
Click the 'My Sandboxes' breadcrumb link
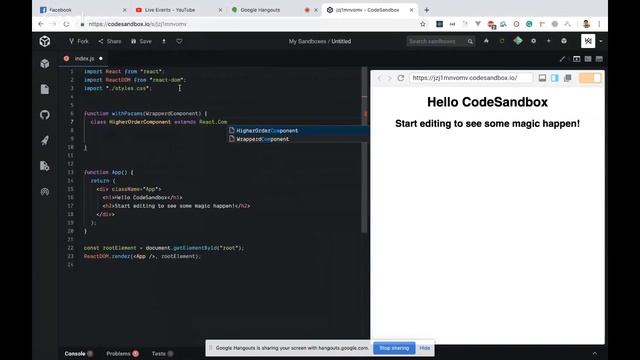[x=307, y=41]
